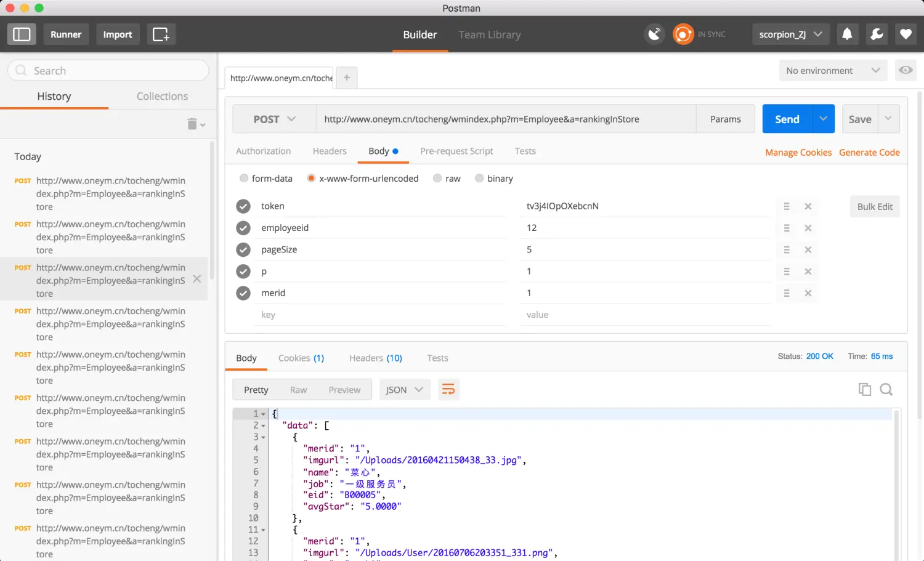The height and width of the screenshot is (561, 924).
Task: Collapse the "data" array fold arrow
Action: coord(264,426)
